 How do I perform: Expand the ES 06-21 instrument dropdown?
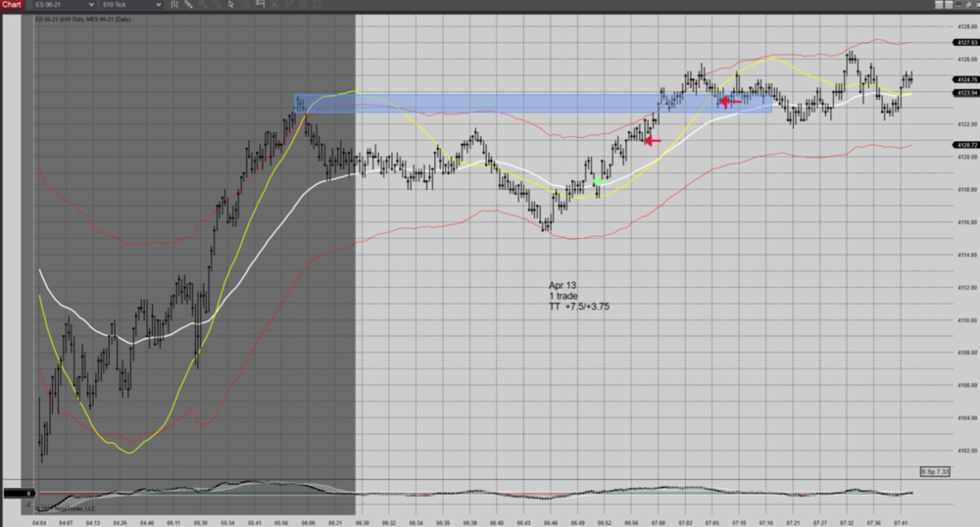tap(91, 5)
